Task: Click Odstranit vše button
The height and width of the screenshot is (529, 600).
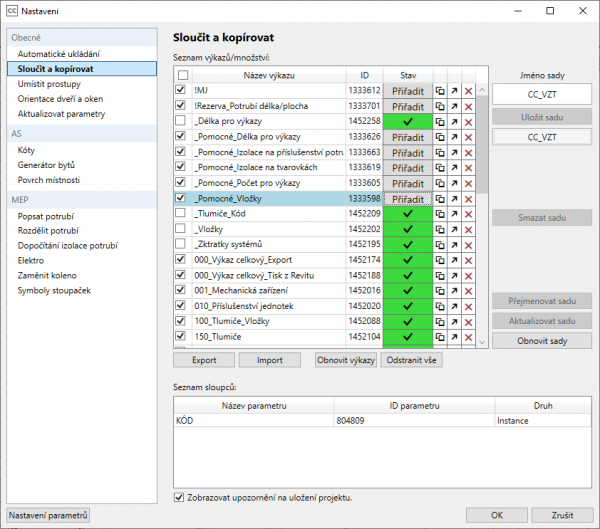Action: coord(411,360)
